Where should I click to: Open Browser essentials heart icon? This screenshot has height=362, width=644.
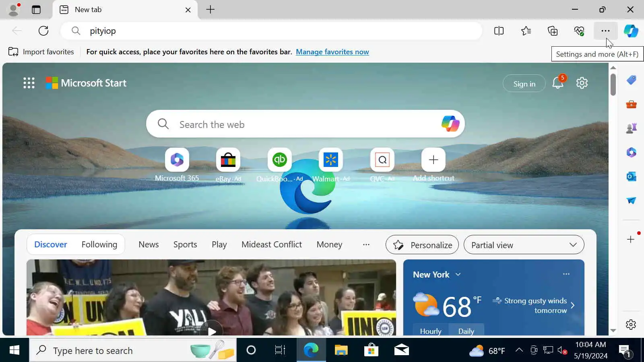click(579, 31)
